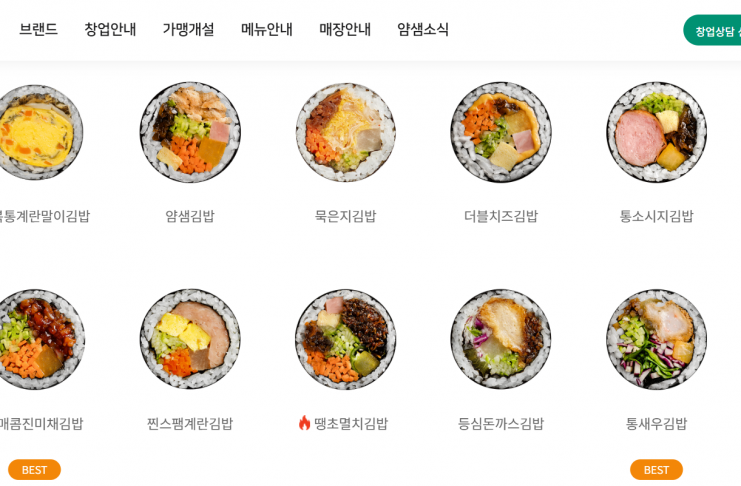Viewport: 741px width, 486px height.
Task: Select the 등심돈까스김밥 product image
Action: tap(501, 339)
